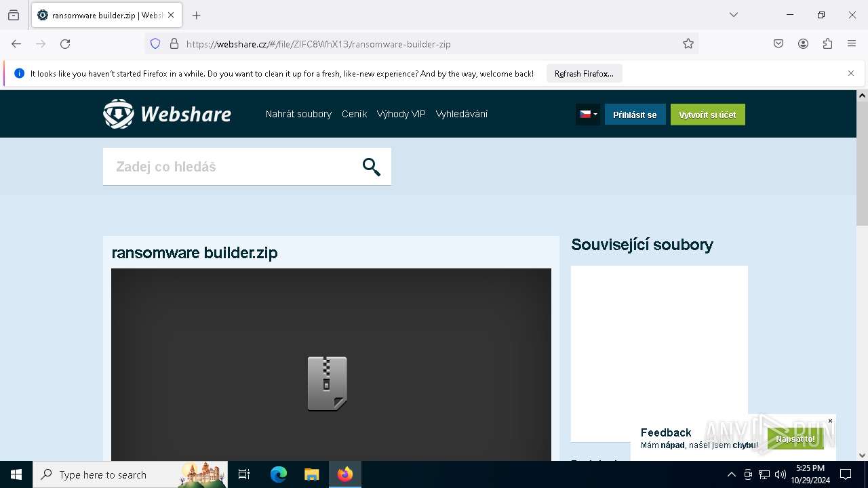Reload the current page
Viewport: 868px width, 488px height.
click(x=65, y=44)
